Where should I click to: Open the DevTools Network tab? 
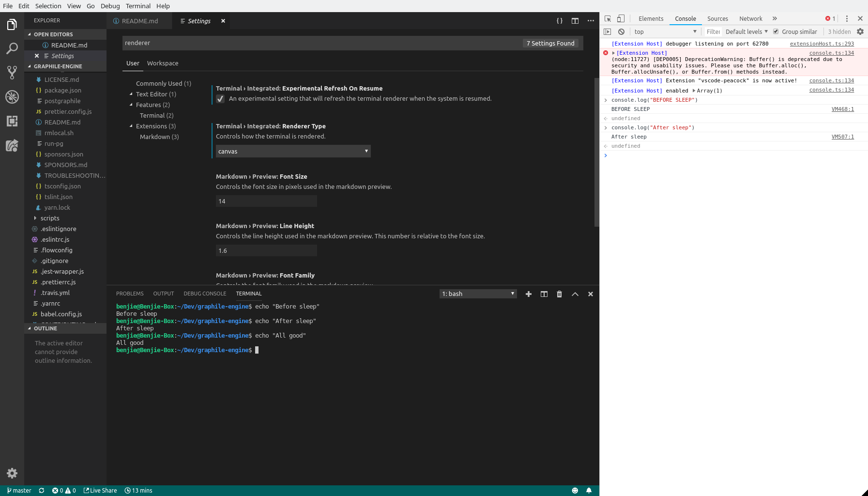pos(750,18)
